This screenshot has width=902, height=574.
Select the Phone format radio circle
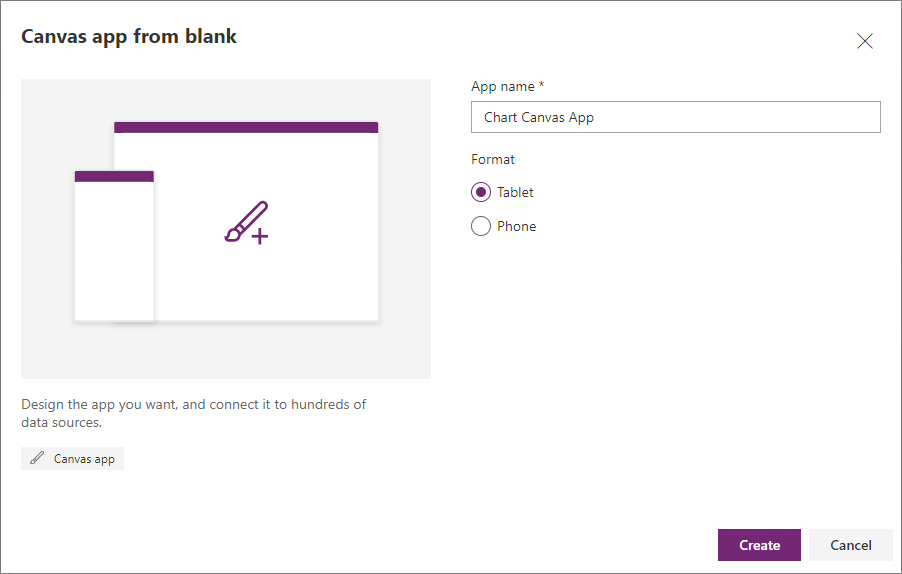click(x=481, y=226)
